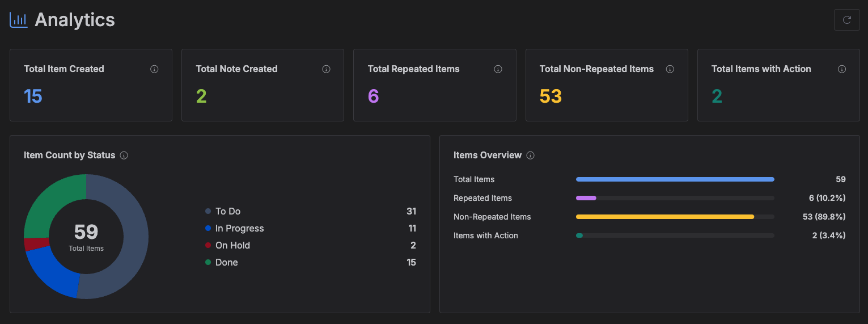Viewport: 868px width, 324px height.
Task: Show info for Total Non-Repeated Items
Action: (x=670, y=69)
